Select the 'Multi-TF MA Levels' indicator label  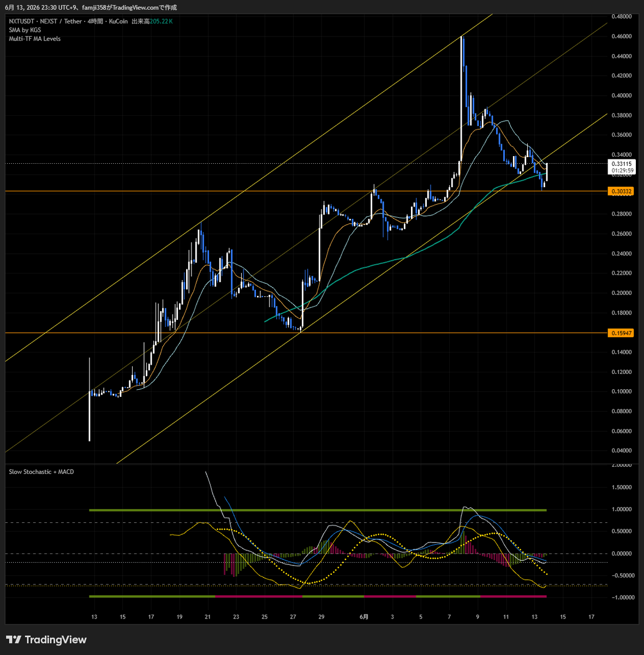pos(34,39)
